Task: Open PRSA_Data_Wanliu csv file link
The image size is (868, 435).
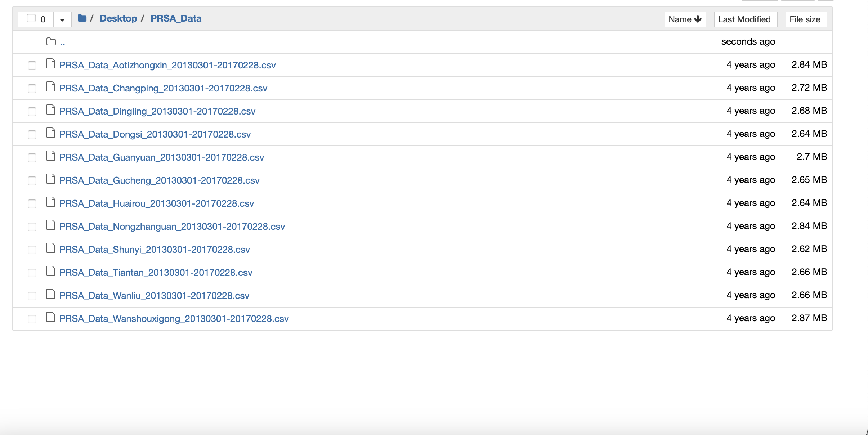Action: pyautogui.click(x=154, y=296)
